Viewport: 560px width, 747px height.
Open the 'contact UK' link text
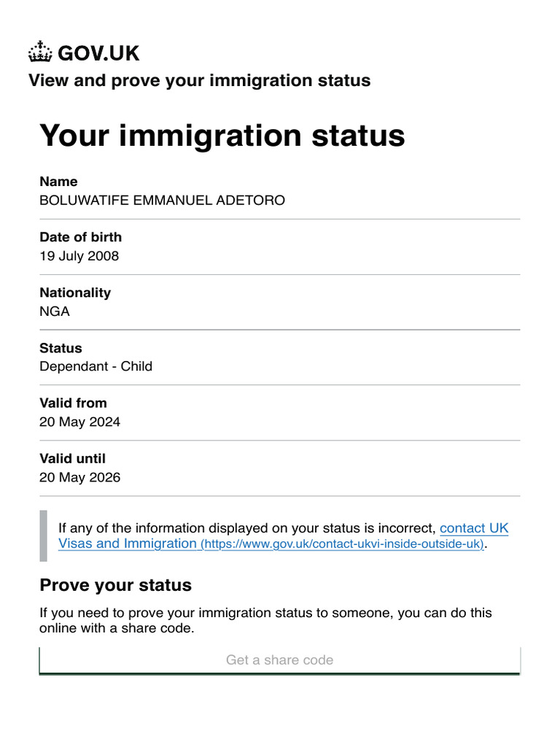point(474,528)
